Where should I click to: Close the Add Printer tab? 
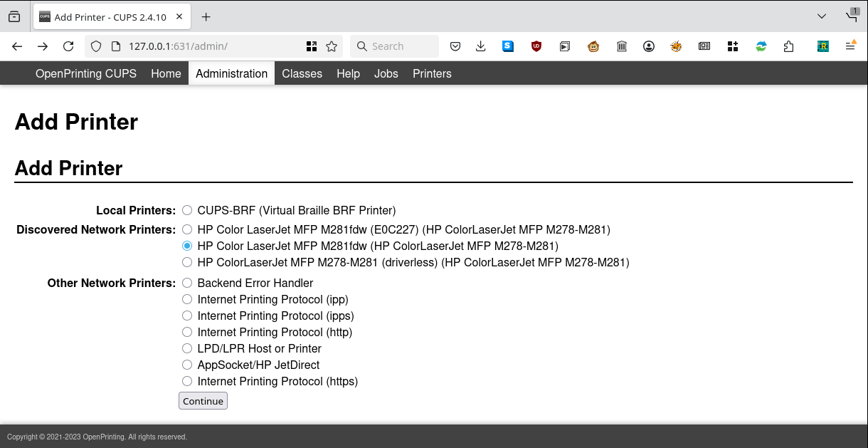178,16
